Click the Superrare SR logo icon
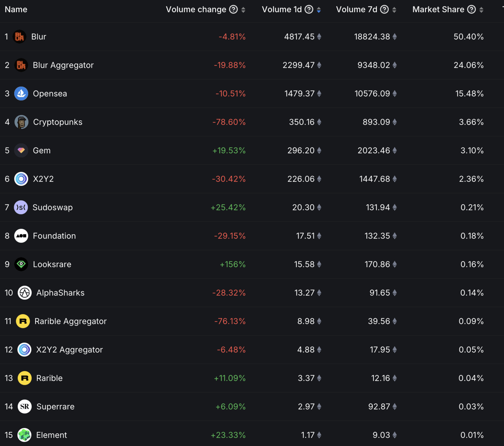Screen dimensions: 504x446 (24, 406)
